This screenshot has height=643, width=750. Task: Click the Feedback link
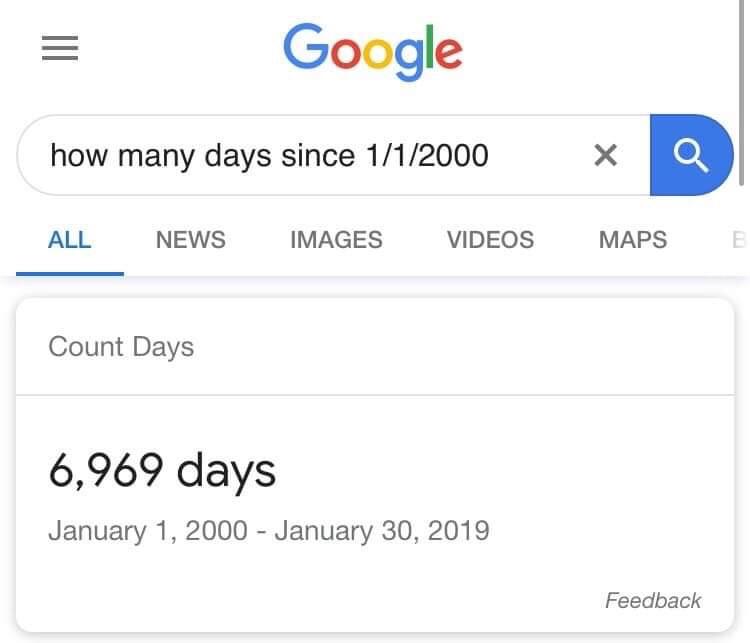click(653, 600)
